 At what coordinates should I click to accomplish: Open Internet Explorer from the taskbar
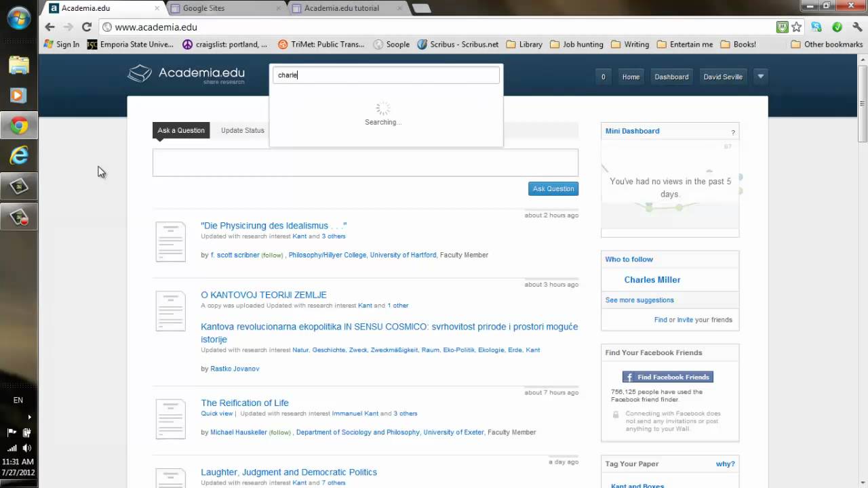coord(19,156)
